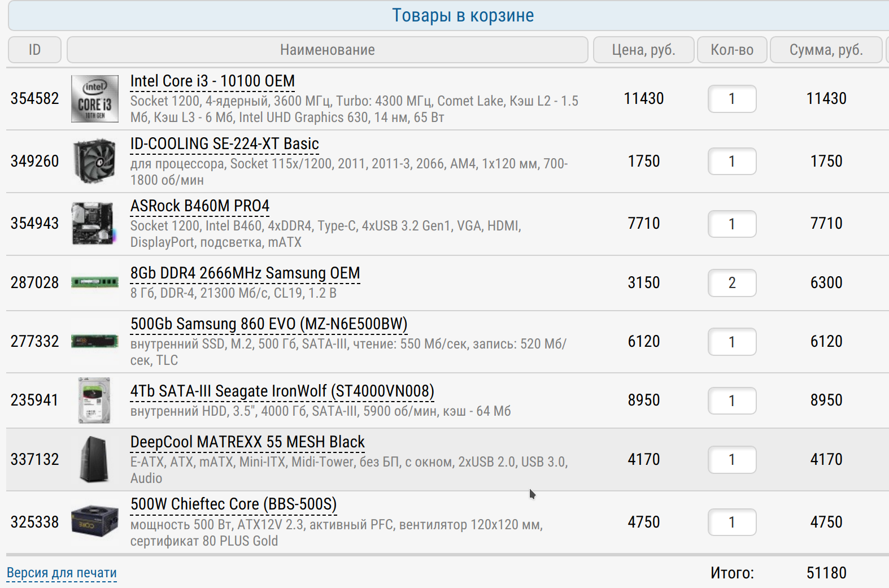The width and height of the screenshot is (889, 588).
Task: Open the Intel Core i3 product thumbnail
Action: (95, 99)
